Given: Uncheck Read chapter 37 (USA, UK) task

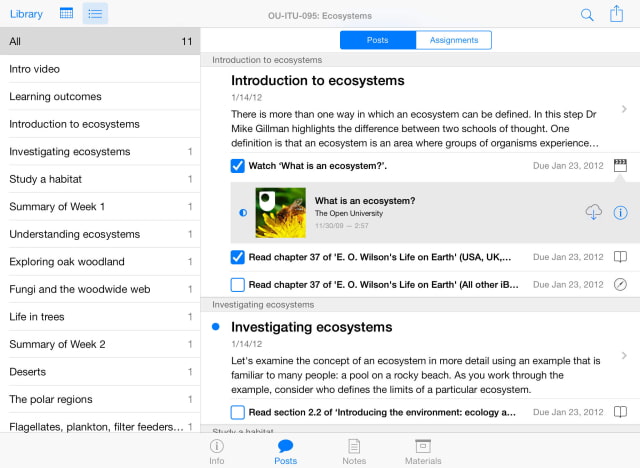Looking at the screenshot, I should tap(238, 257).
